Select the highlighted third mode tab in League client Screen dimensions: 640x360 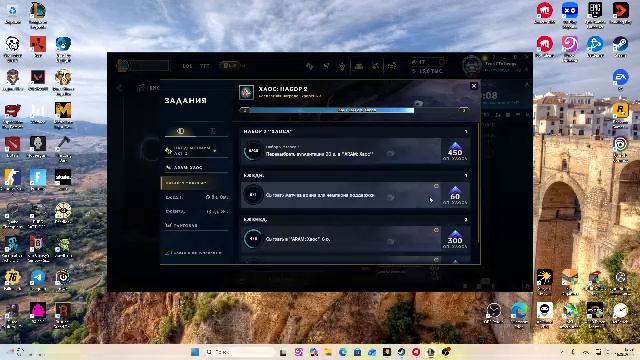point(231,65)
